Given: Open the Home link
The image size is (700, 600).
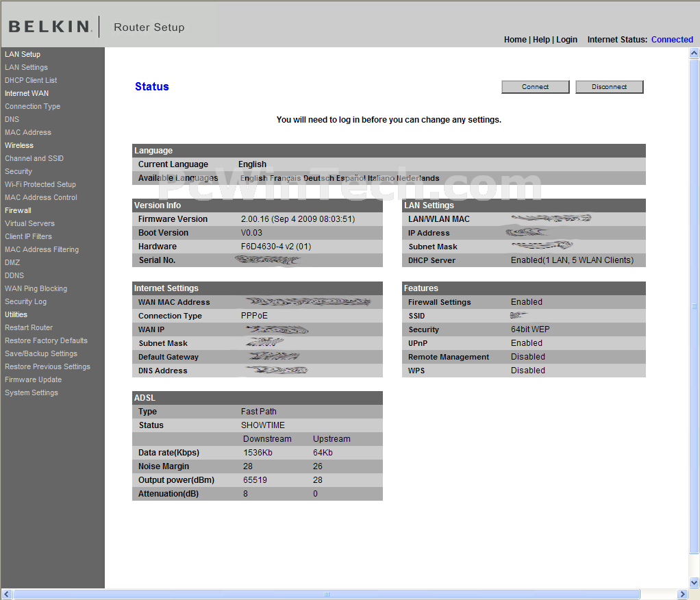Looking at the screenshot, I should point(515,40).
